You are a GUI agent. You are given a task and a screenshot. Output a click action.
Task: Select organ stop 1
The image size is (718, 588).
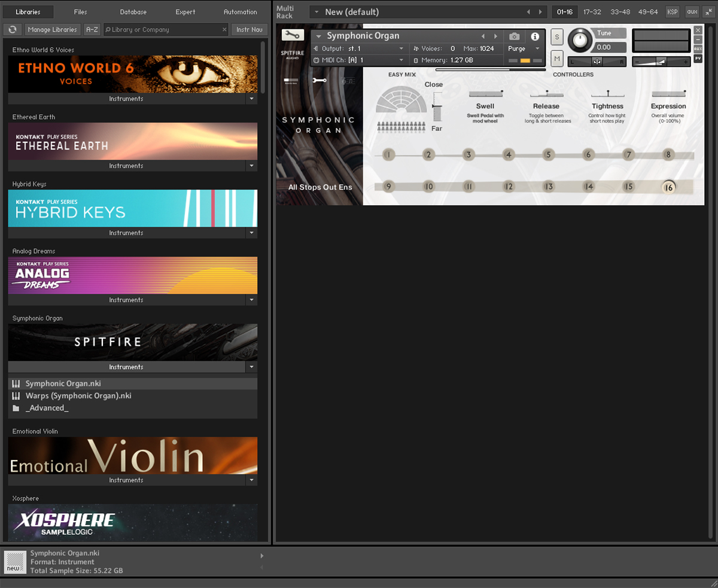(388, 155)
